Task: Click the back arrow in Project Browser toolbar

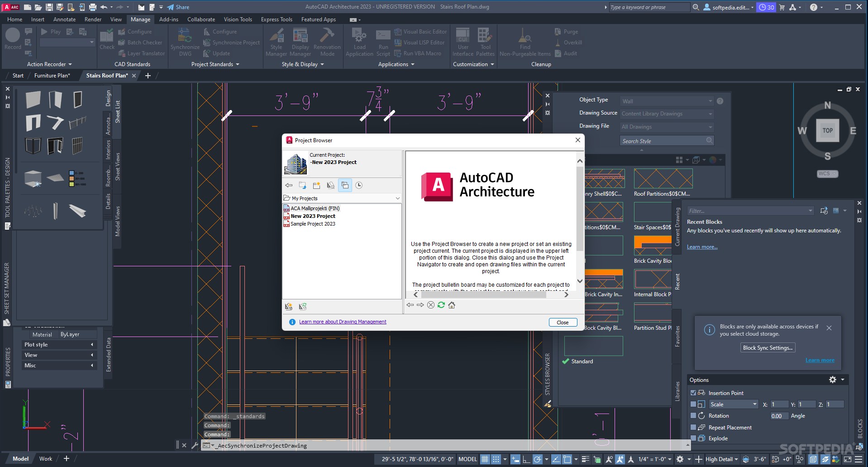Action: (289, 185)
